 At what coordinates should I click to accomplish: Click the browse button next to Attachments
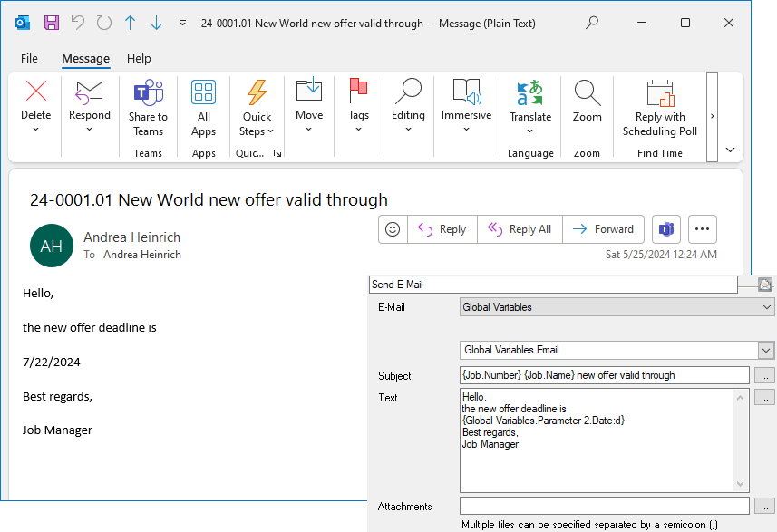[765, 506]
